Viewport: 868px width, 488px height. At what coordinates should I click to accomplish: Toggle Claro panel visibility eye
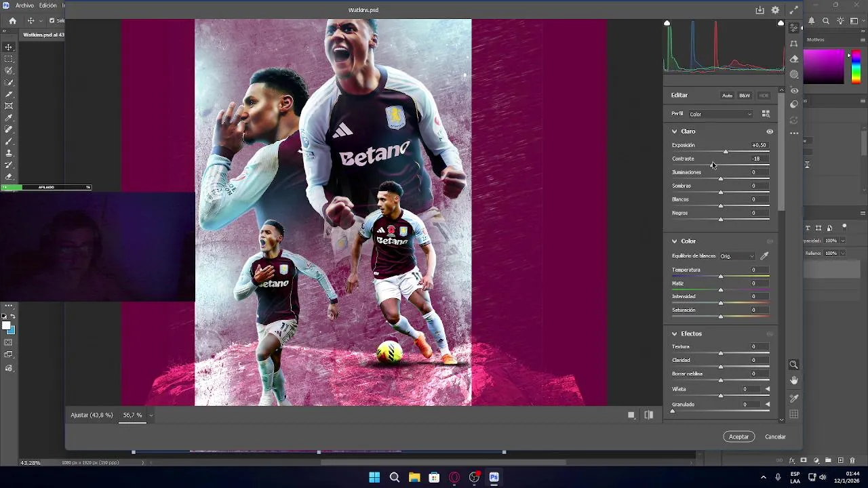click(x=770, y=131)
